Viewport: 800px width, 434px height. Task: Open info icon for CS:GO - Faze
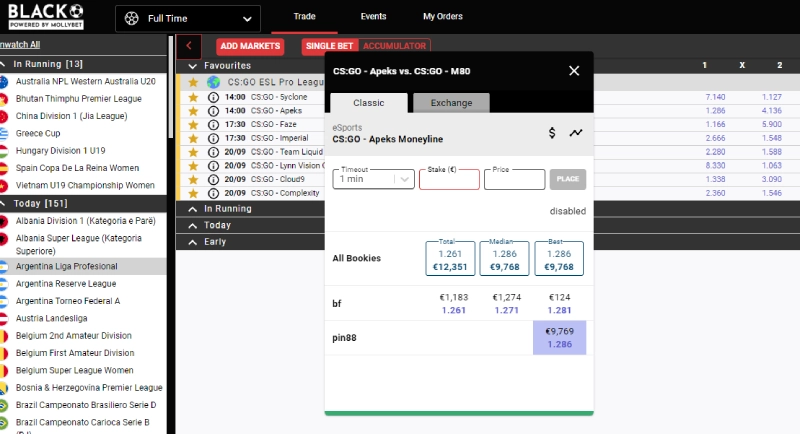tap(213, 124)
